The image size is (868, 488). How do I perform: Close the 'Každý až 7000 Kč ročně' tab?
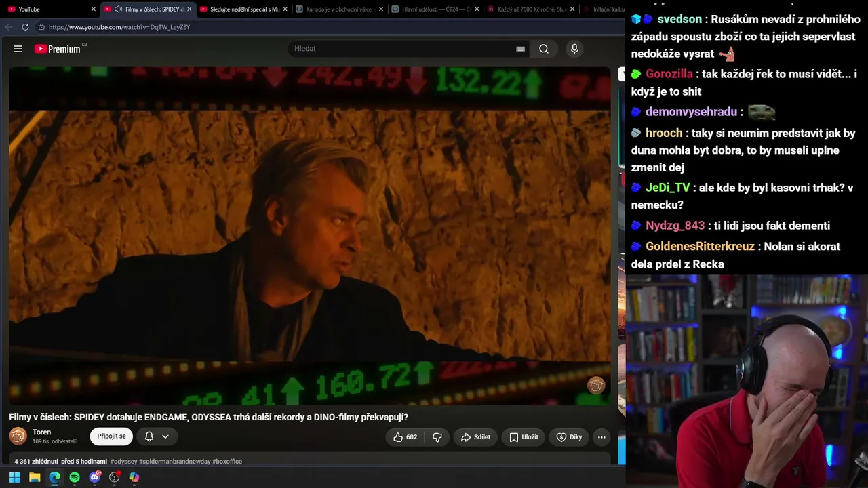click(572, 9)
